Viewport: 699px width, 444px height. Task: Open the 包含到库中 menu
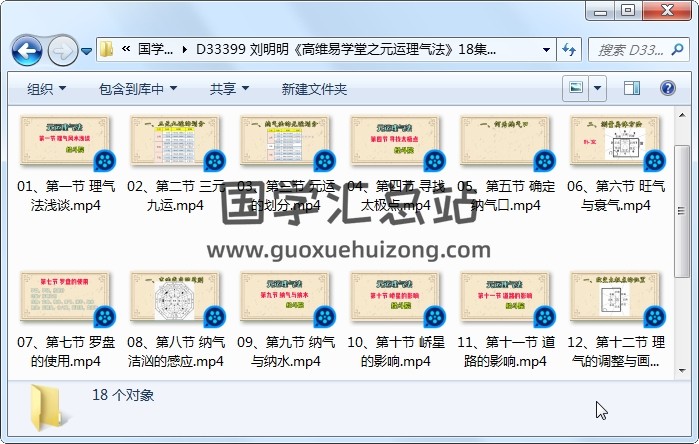click(138, 89)
